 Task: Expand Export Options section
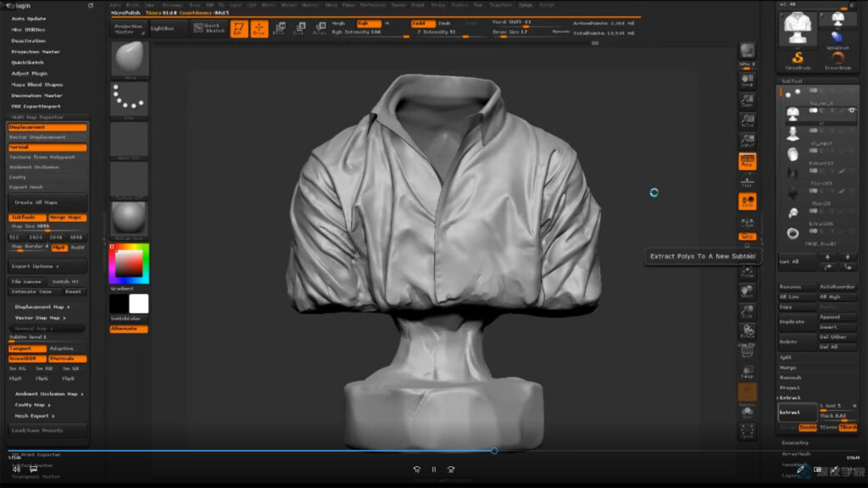click(47, 266)
